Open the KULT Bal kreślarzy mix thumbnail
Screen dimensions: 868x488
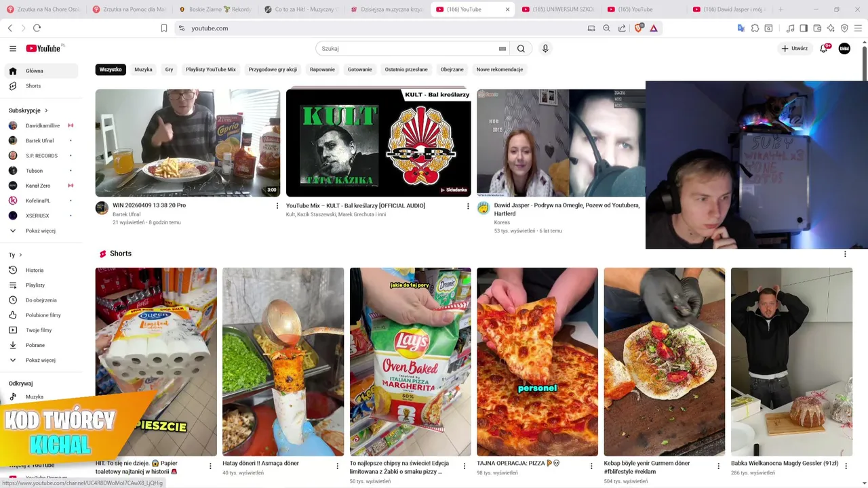[x=378, y=143]
